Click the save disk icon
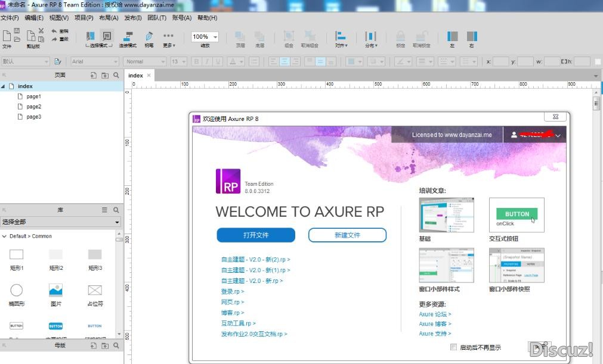The height and width of the screenshot is (364, 603). pos(17,30)
